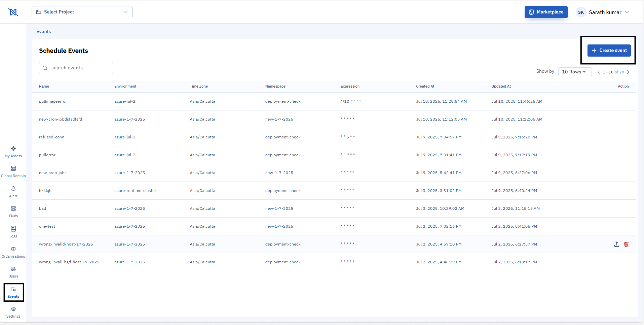
Task: Click the Events breadcrumb link
Action: pos(44,31)
